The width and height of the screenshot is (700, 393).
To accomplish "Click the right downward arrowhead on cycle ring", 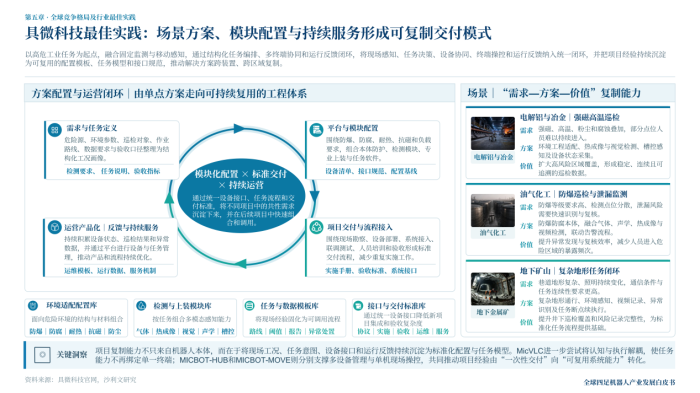I will pos(314,196).
